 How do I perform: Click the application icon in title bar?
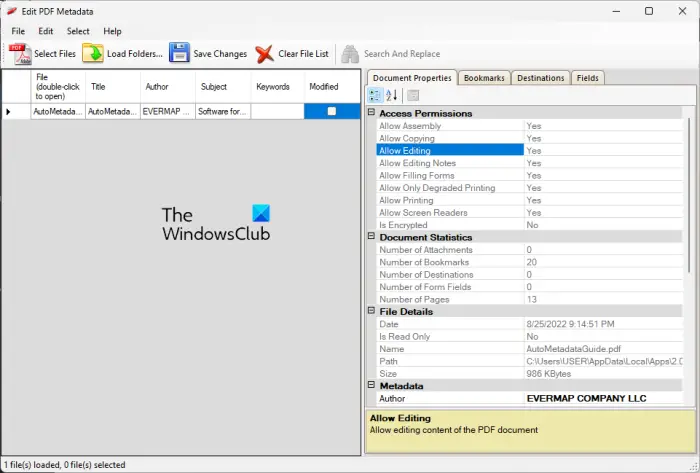pos(11,11)
